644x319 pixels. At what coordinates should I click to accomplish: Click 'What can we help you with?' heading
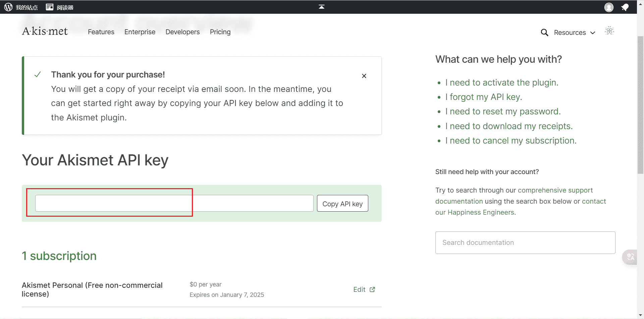click(x=498, y=59)
